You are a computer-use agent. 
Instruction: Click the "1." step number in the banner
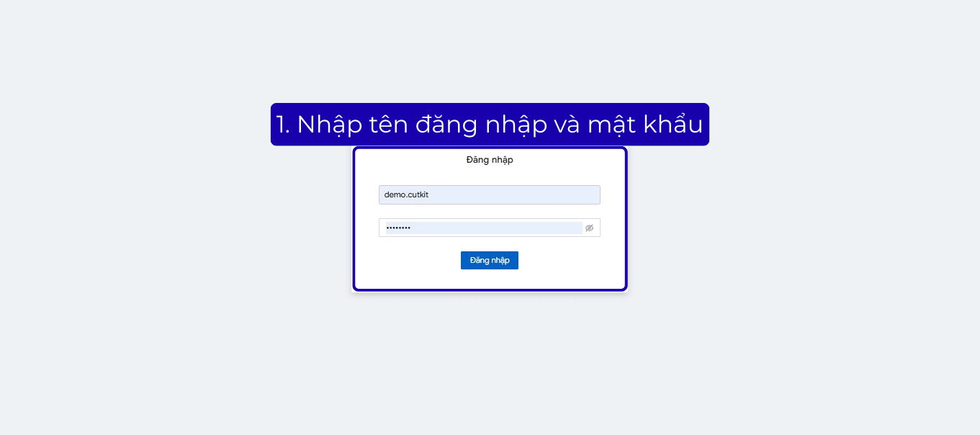[x=283, y=125]
